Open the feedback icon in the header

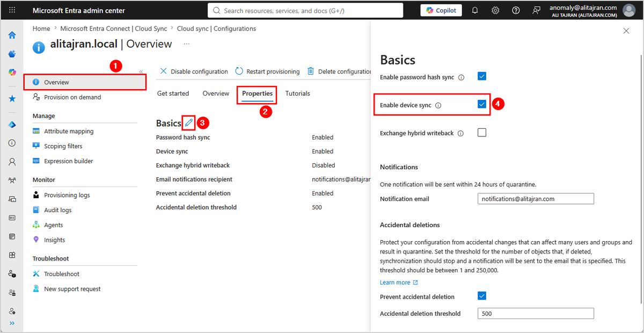536,10
